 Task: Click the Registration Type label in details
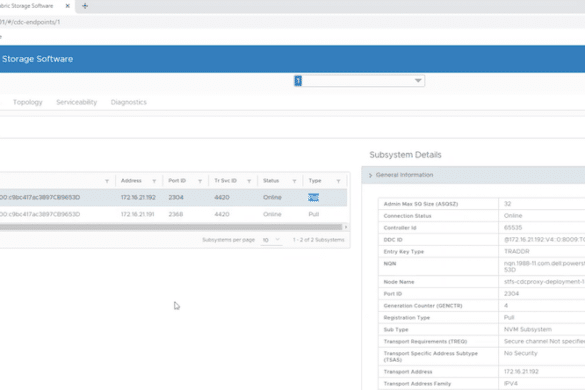tap(406, 318)
